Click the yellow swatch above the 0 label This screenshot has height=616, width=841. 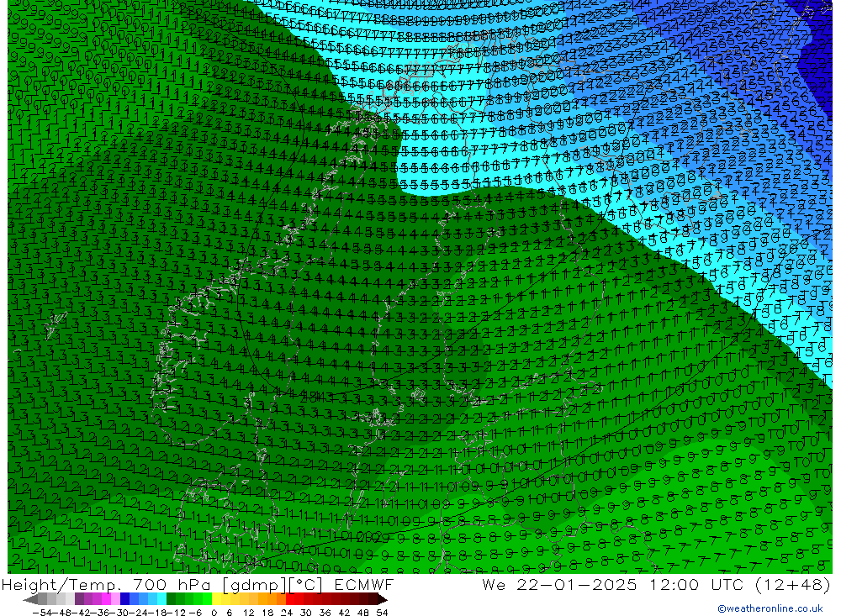(x=217, y=599)
